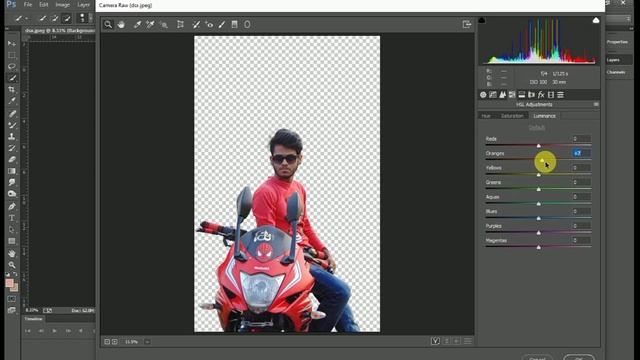The width and height of the screenshot is (640, 360).
Task: Click the Default link in HSL panel
Action: tap(537, 127)
